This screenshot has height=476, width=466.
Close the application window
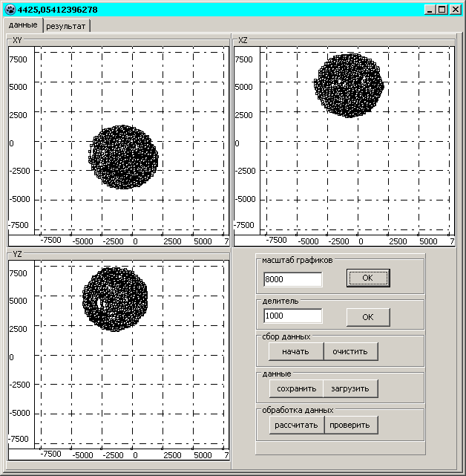pos(456,10)
